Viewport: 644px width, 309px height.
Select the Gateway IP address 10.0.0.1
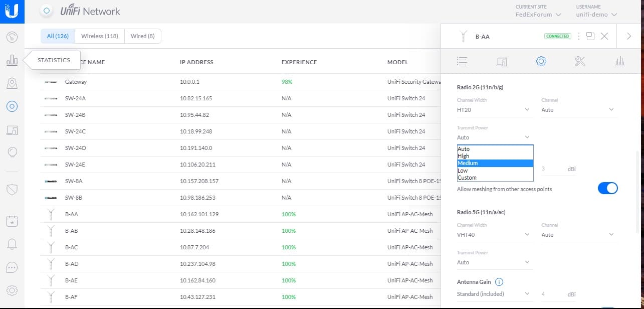point(190,82)
